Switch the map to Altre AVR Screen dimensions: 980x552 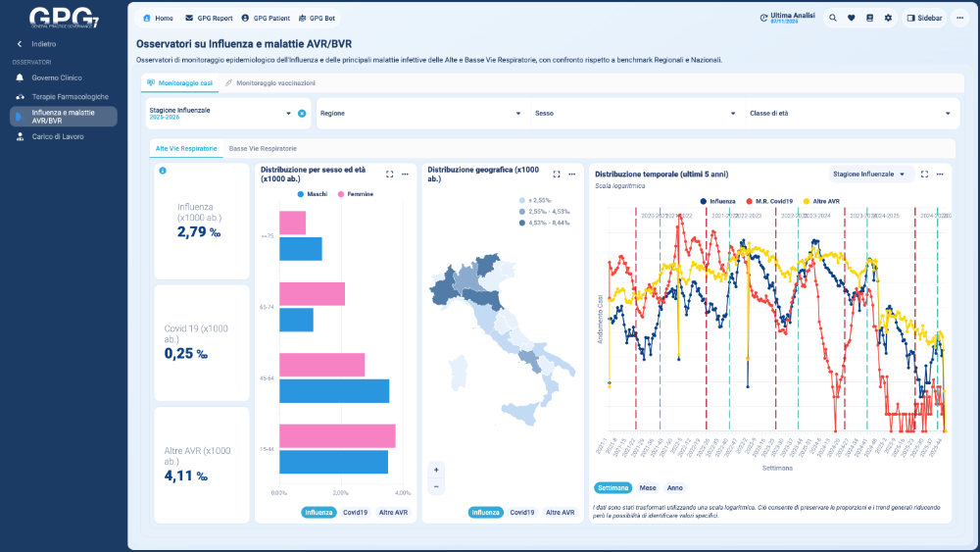coord(560,512)
